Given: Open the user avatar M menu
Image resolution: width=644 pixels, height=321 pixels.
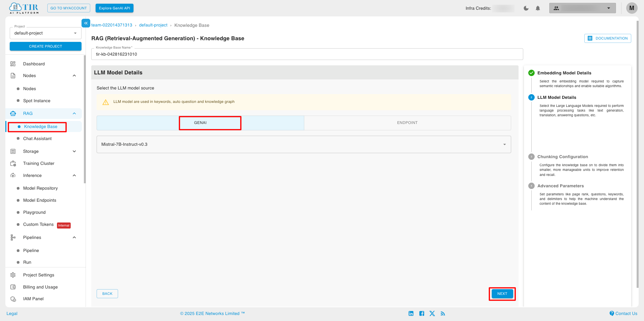Looking at the screenshot, I should 632,8.
